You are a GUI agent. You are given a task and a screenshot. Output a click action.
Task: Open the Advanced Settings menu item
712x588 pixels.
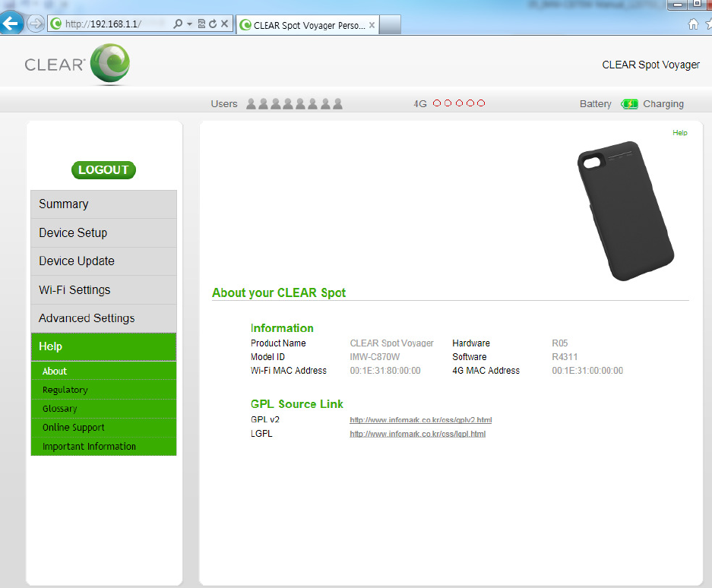(103, 318)
